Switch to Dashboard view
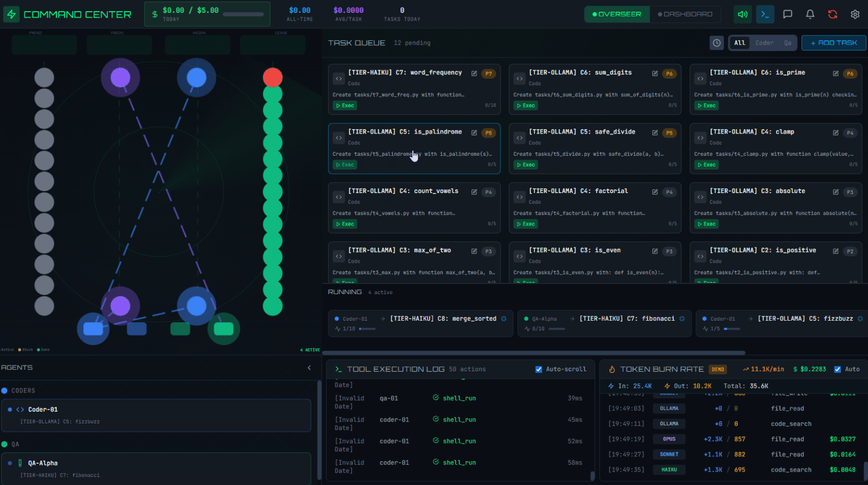 (685, 14)
